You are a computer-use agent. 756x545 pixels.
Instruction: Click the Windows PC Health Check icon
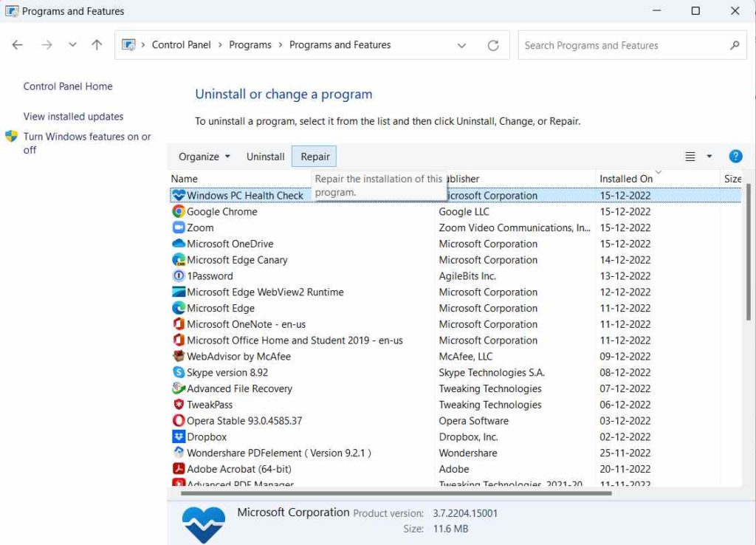179,196
